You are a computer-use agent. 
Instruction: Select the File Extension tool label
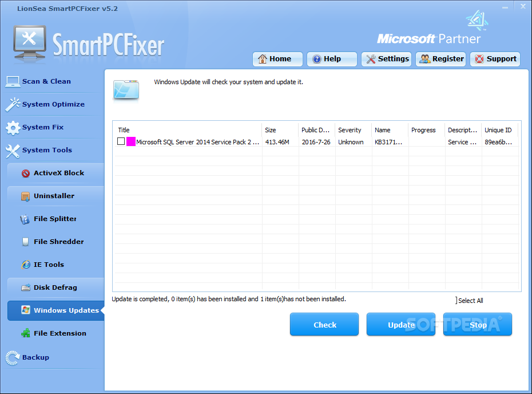tap(60, 333)
